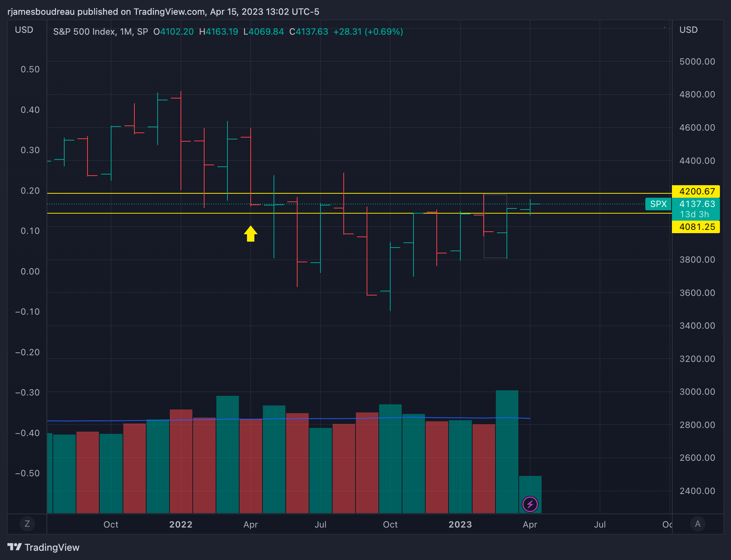Click the 5000.00 price scale label
731x560 pixels.
(x=697, y=62)
